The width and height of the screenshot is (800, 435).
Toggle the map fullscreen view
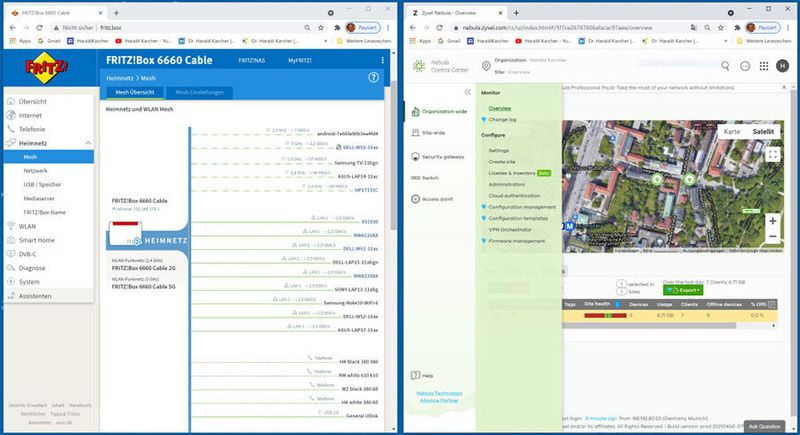[772, 155]
